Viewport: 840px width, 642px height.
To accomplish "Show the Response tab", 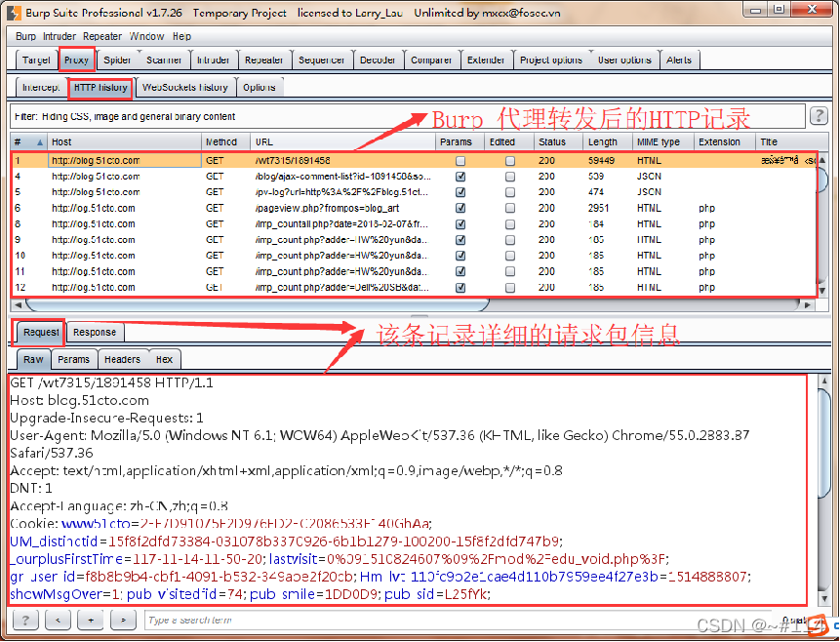I will point(95,333).
